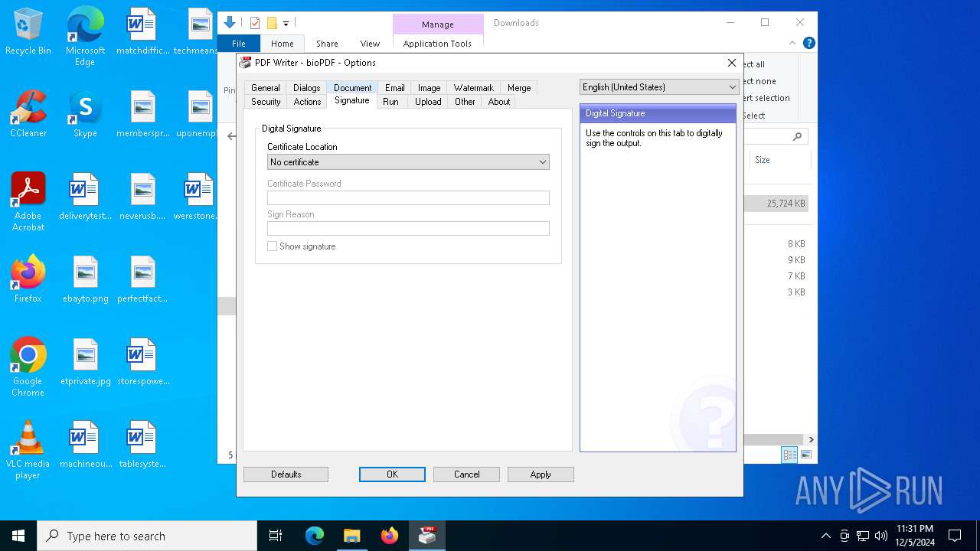The height and width of the screenshot is (551, 980).
Task: Switch to the Image tab
Action: point(429,88)
